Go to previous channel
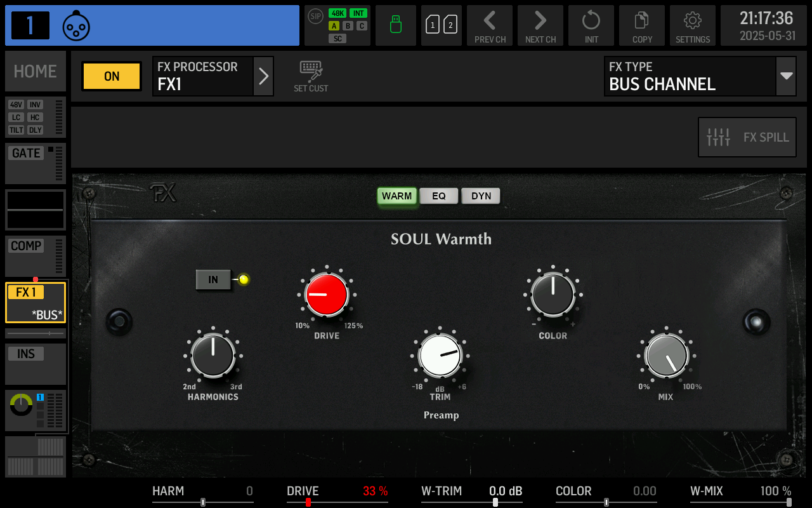This screenshot has width=812, height=508. 490,25
